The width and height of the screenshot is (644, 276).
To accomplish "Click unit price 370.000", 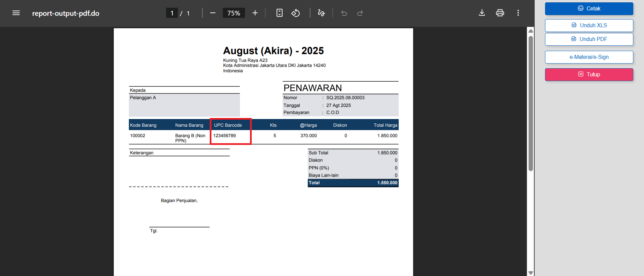I will click(308, 136).
